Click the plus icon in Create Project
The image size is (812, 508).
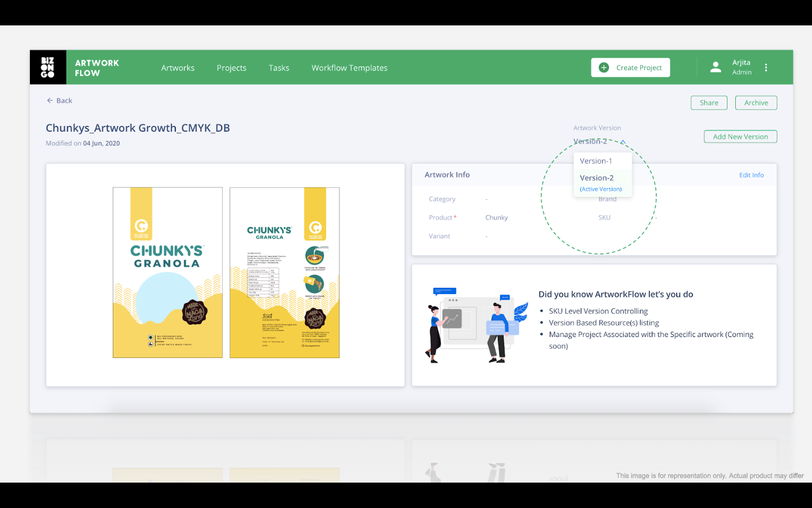(604, 68)
